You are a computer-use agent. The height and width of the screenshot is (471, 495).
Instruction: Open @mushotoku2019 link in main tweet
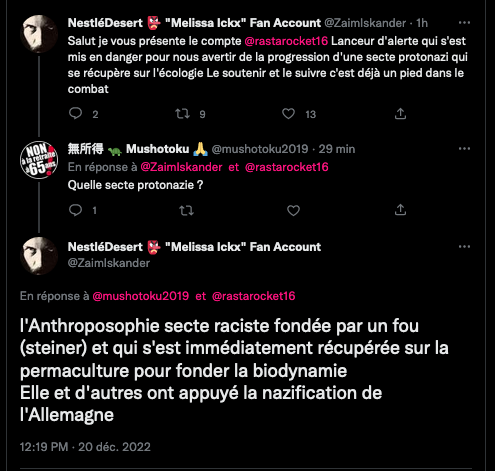click(x=141, y=296)
